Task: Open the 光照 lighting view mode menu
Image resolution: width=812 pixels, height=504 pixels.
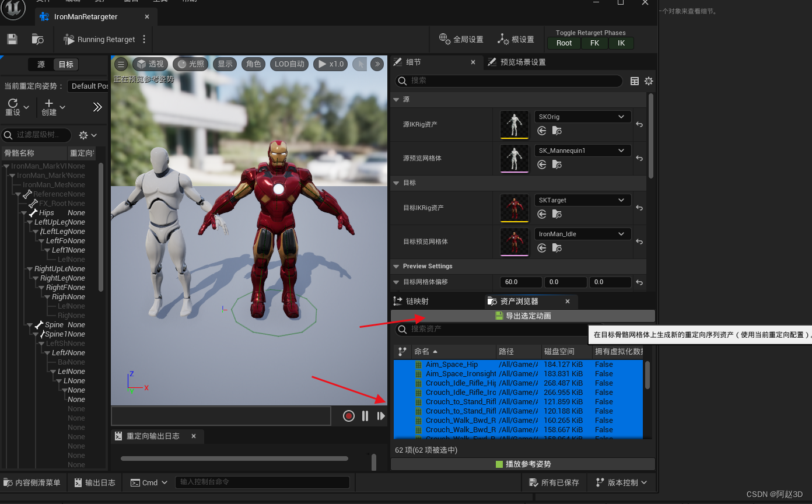Action: tap(191, 64)
